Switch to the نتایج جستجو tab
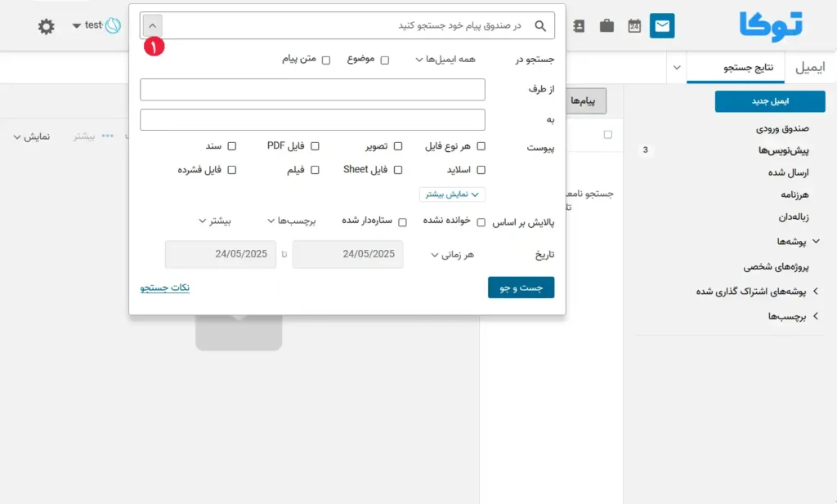Screen dimensions: 837x504 [x=736, y=68]
